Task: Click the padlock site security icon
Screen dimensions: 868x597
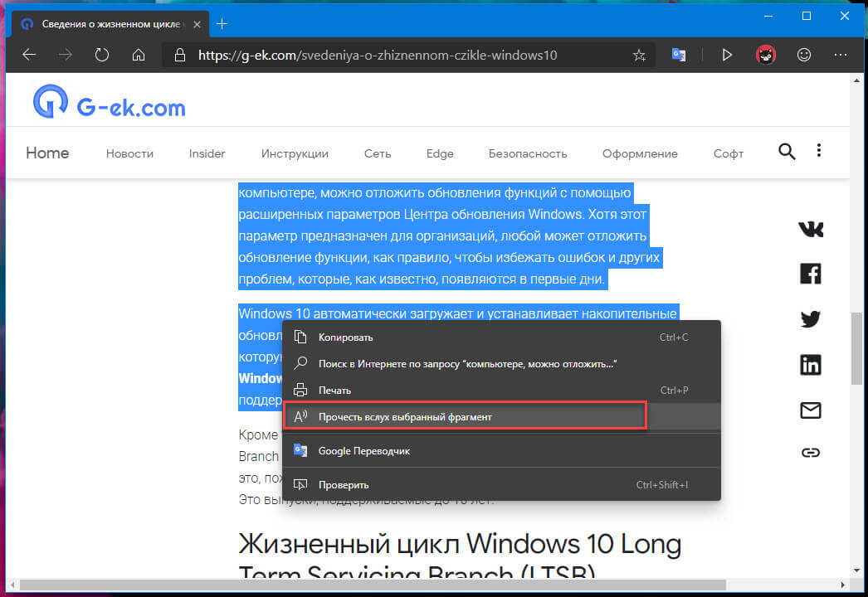Action: pos(179,55)
